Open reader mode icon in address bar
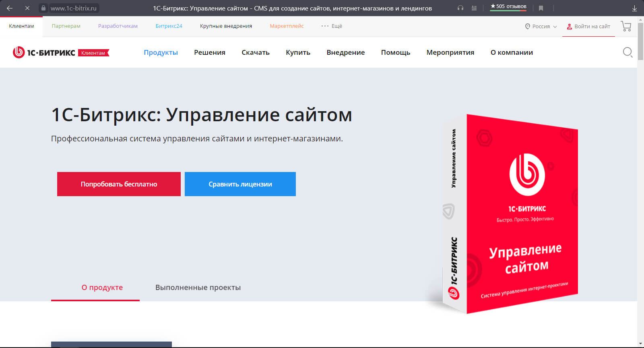The width and height of the screenshot is (644, 348). click(474, 8)
